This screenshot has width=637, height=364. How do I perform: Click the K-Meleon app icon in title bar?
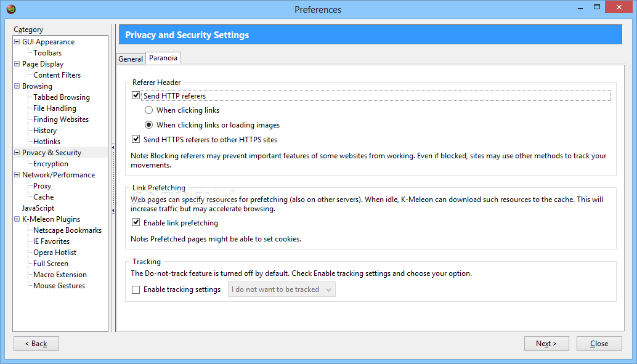click(x=11, y=9)
